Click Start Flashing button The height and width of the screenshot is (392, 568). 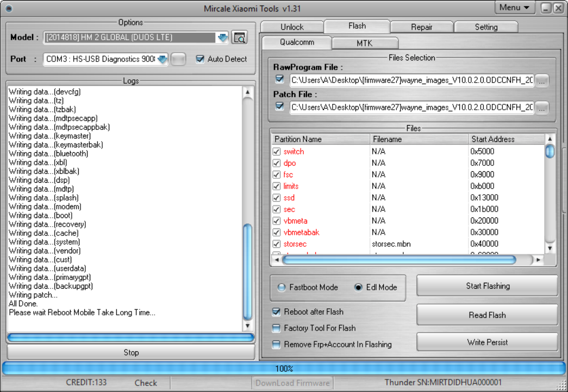488,286
